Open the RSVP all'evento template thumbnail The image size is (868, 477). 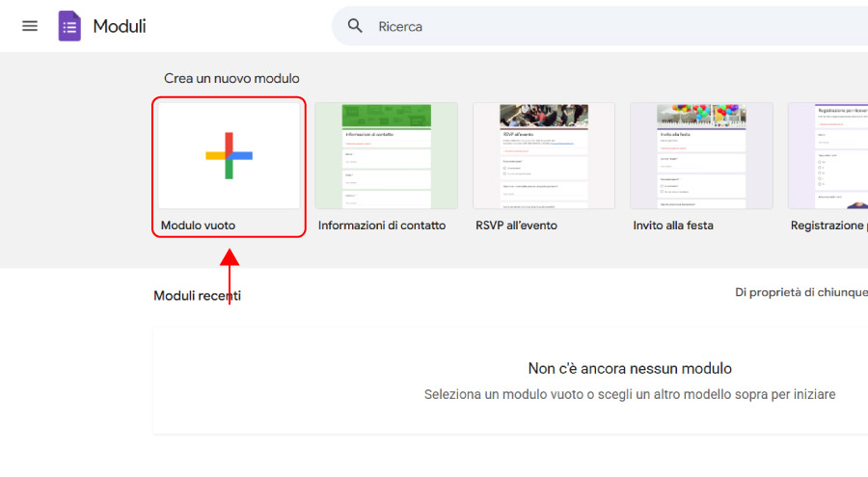click(544, 156)
